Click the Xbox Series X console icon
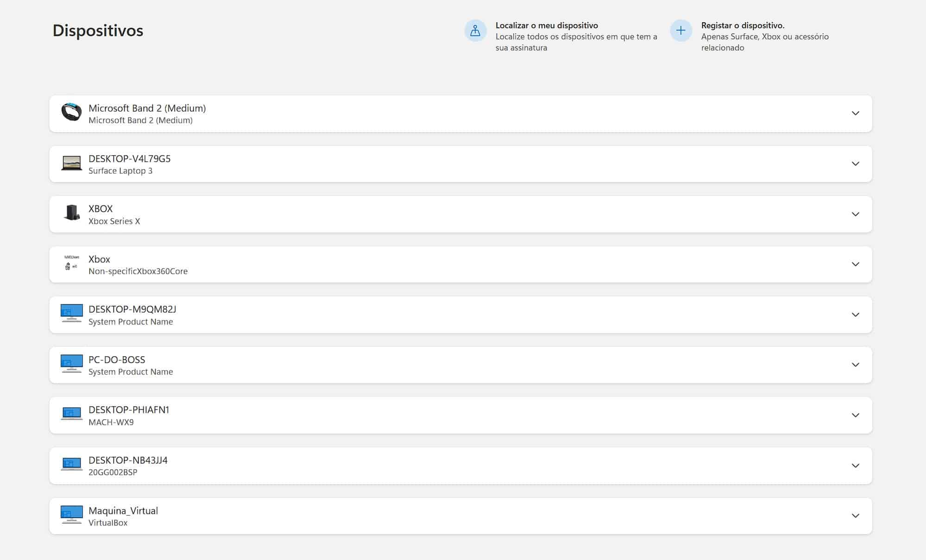926x560 pixels. pos(71,213)
